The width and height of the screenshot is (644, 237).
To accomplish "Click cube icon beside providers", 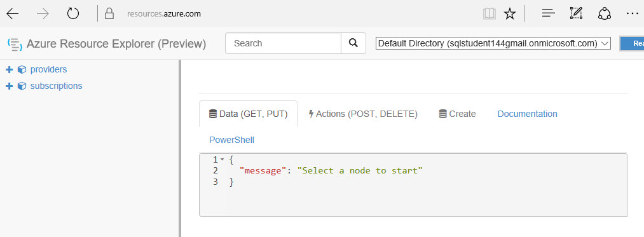I will coord(22,70).
